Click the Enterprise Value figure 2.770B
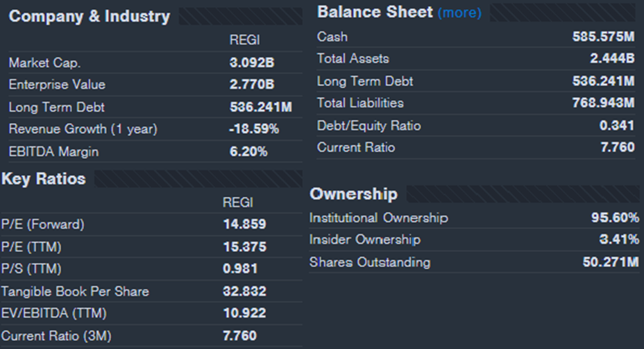This screenshot has width=644, height=349. [252, 85]
